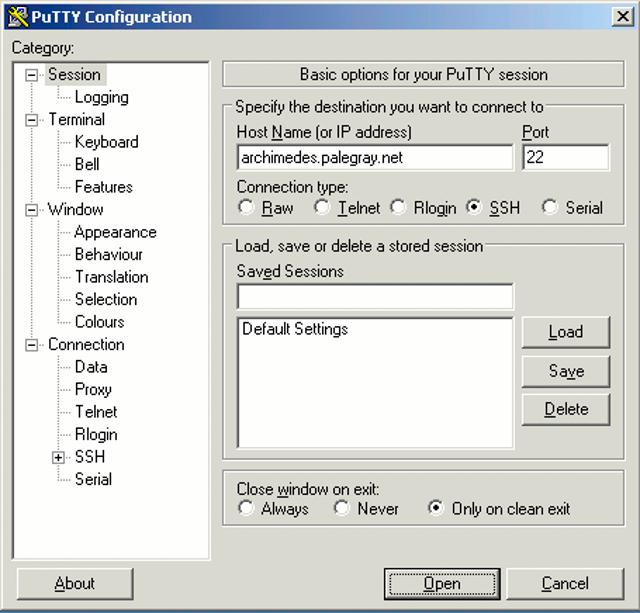The height and width of the screenshot is (613, 640).
Task: Select Proxy under Connection
Action: pos(93,389)
